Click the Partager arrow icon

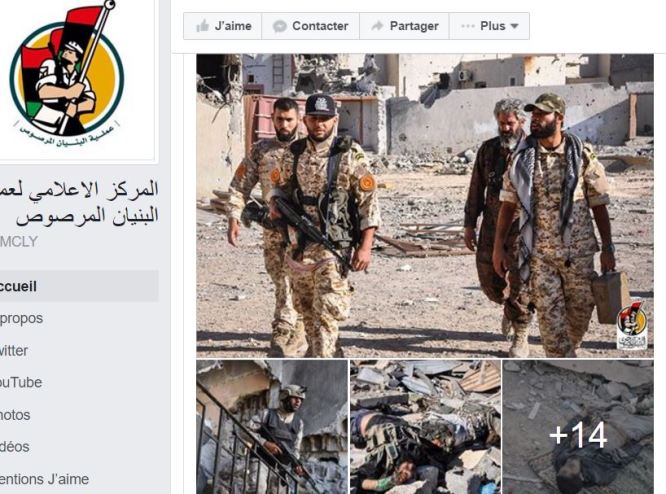377,26
